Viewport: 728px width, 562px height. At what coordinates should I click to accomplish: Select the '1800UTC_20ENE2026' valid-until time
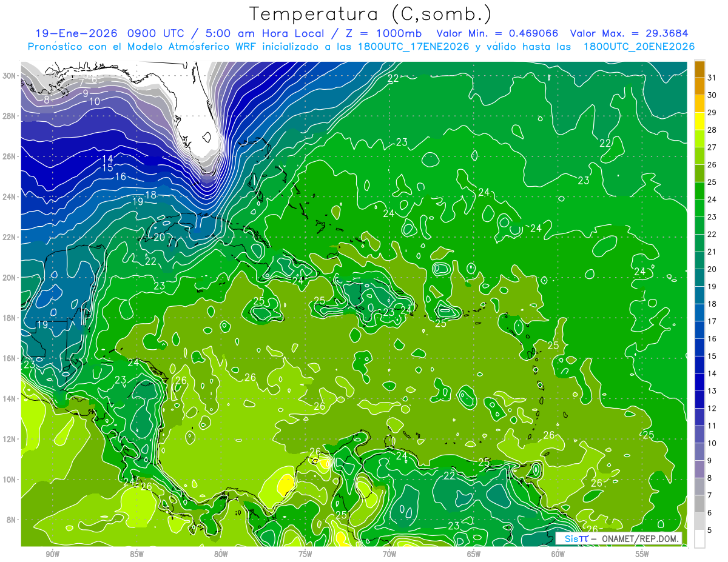pos(639,47)
